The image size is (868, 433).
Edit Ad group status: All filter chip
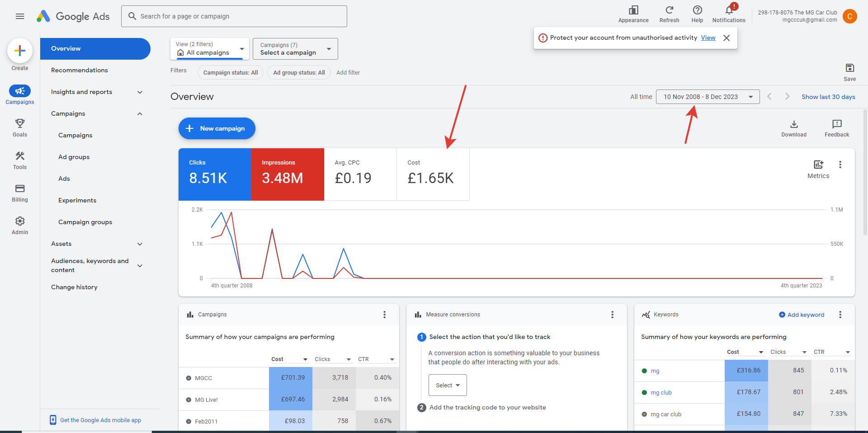299,73
